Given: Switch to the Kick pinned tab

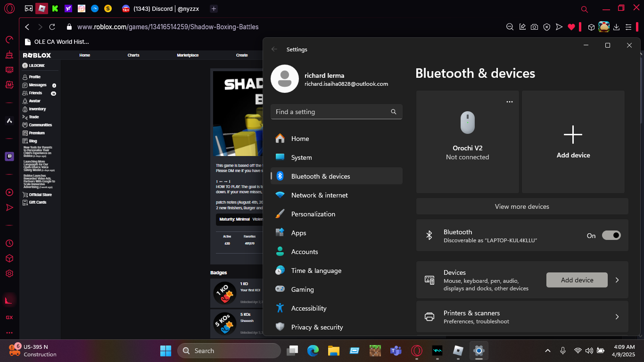Looking at the screenshot, I should tap(55, 8).
